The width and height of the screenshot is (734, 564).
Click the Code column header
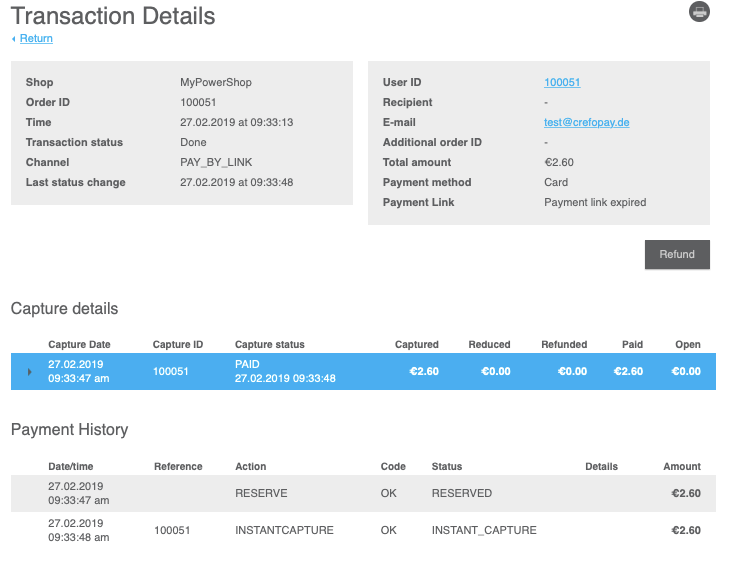(393, 467)
